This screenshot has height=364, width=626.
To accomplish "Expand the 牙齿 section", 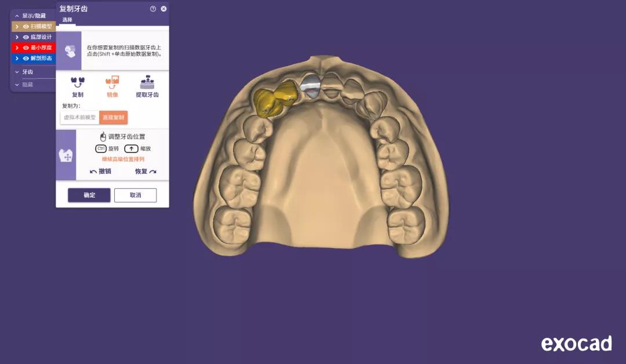I will coord(17,72).
